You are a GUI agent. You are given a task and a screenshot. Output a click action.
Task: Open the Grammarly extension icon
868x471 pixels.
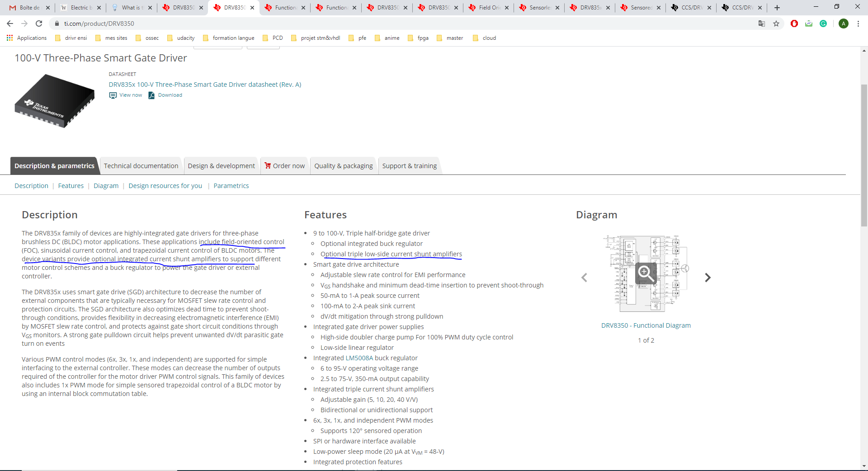pos(823,24)
